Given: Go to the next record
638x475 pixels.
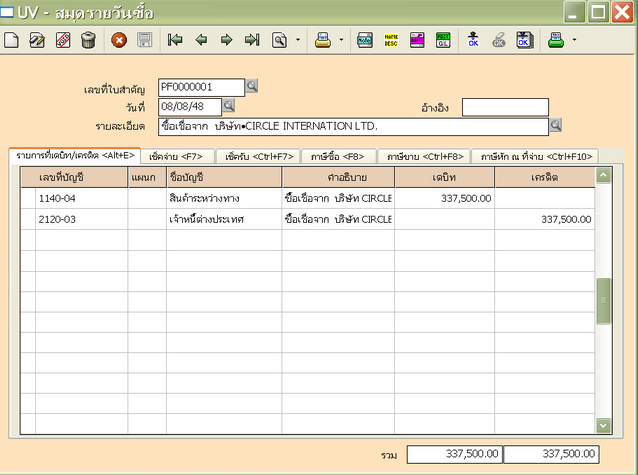Looking at the screenshot, I should [226, 41].
